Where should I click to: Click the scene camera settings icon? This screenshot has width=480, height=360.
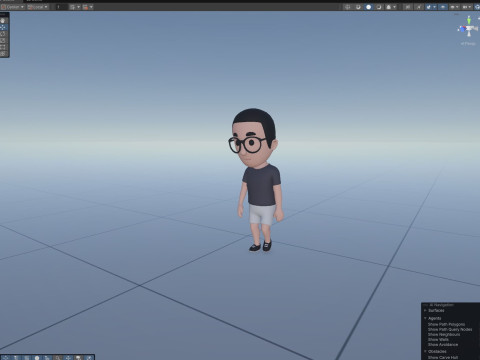(452, 7)
